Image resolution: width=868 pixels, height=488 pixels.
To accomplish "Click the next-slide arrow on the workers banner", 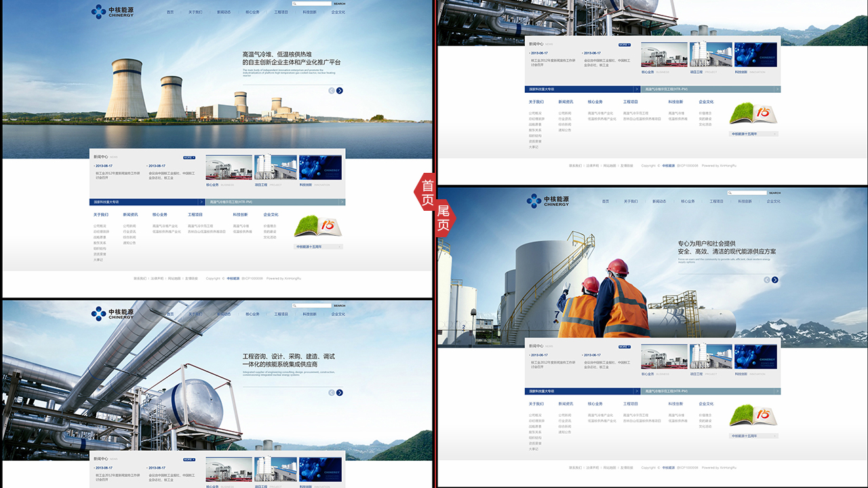I will pyautogui.click(x=775, y=280).
